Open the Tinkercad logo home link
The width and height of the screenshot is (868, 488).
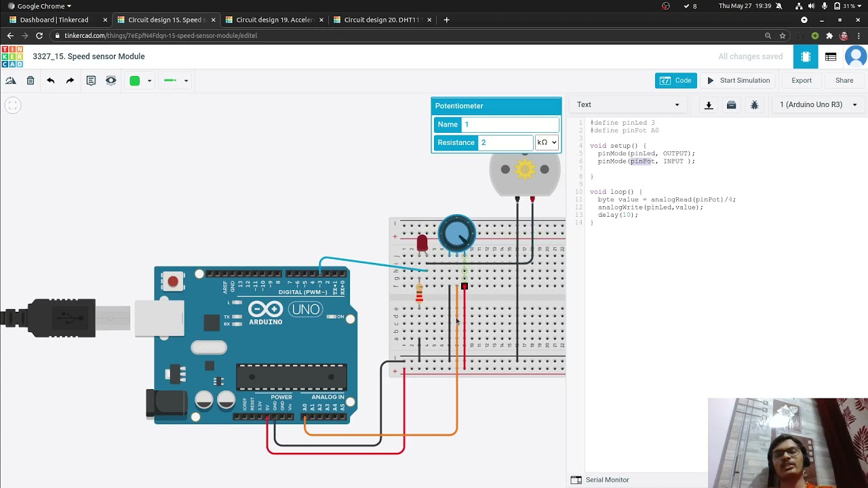[x=12, y=56]
